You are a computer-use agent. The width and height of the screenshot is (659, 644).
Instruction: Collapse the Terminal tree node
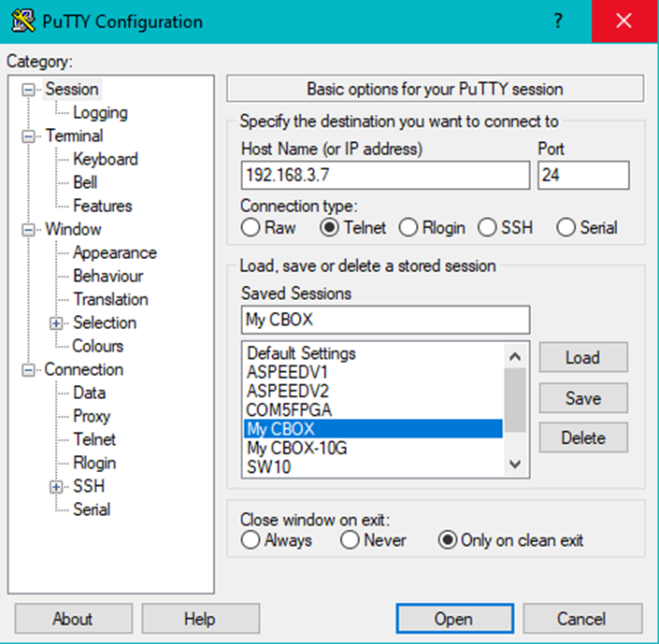point(29,136)
